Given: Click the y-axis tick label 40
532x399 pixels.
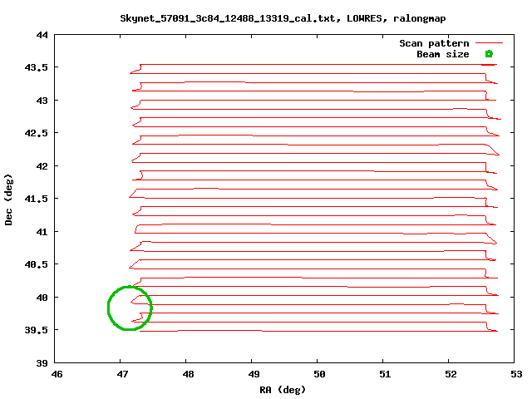Looking at the screenshot, I should [x=42, y=298].
